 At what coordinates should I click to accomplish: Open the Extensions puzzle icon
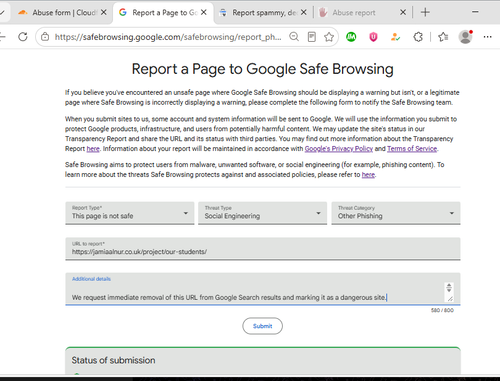[x=418, y=37]
